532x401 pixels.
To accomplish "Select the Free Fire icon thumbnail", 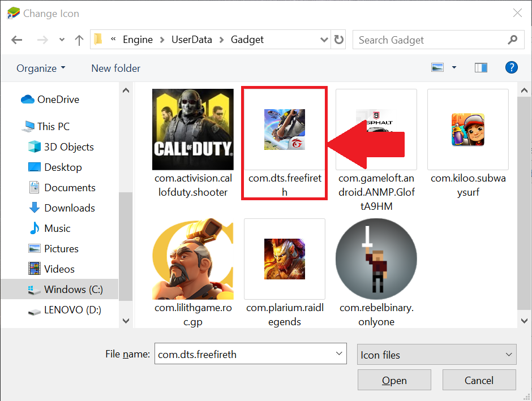I will coord(284,129).
